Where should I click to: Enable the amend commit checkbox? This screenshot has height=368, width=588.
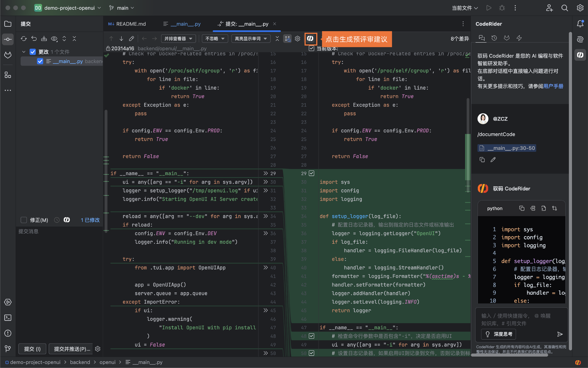click(x=24, y=220)
